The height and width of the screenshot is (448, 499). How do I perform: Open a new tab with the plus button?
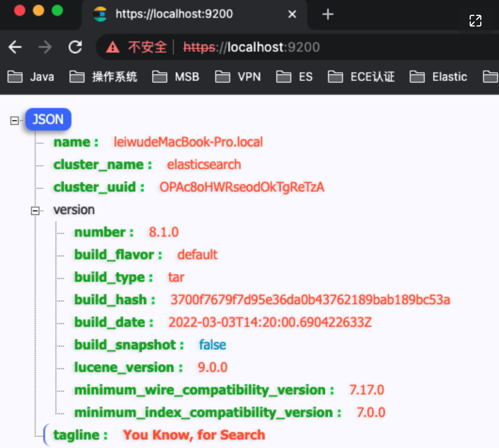[x=328, y=14]
